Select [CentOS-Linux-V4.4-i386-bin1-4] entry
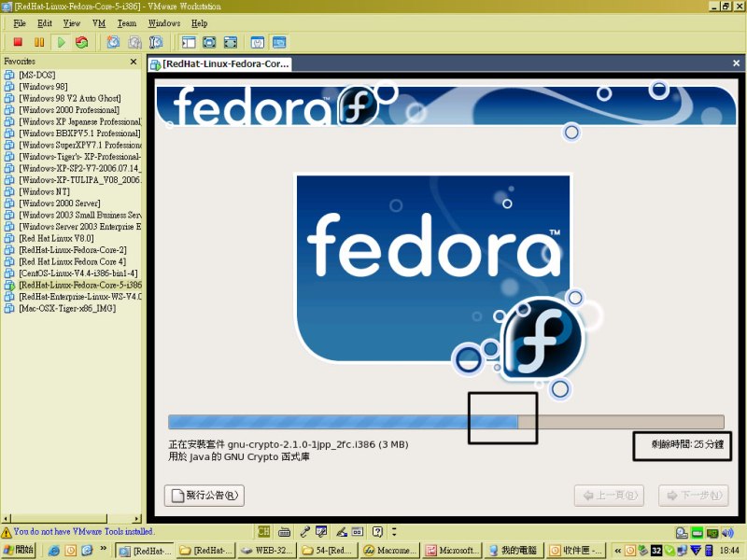The height and width of the screenshot is (560, 747). coord(71,273)
